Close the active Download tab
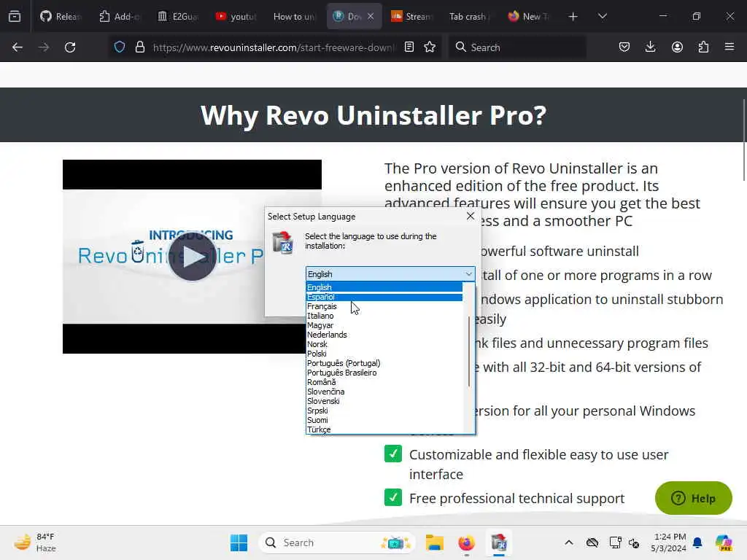 pos(371,17)
